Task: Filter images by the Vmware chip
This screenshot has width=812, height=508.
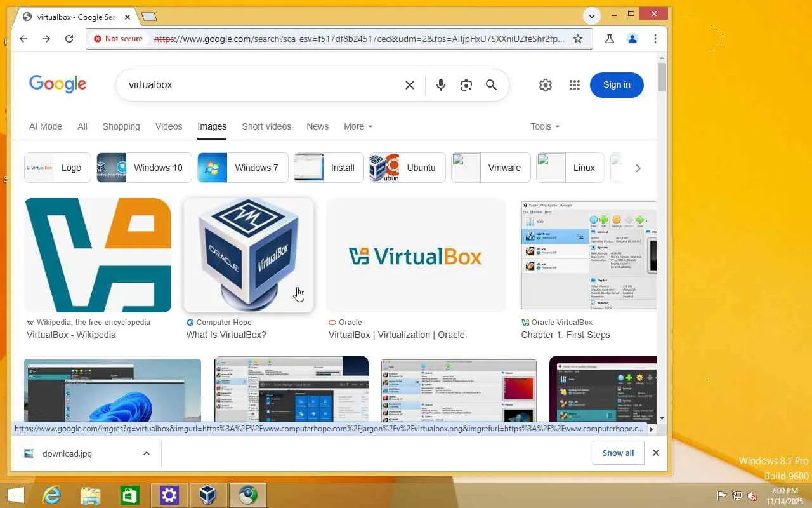Action: [x=491, y=168]
